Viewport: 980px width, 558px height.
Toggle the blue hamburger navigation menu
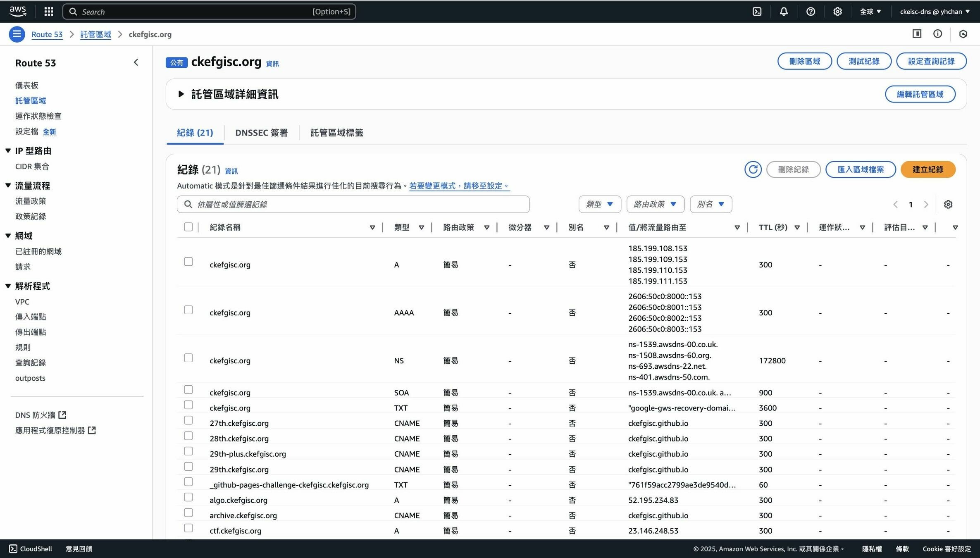coord(17,34)
